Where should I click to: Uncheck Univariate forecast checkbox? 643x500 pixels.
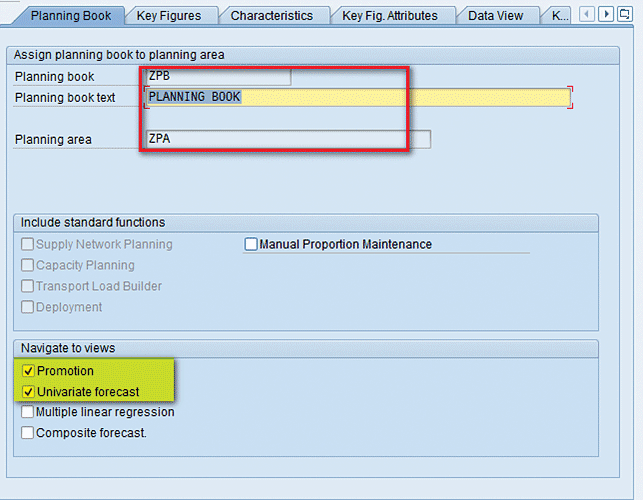[x=28, y=392]
